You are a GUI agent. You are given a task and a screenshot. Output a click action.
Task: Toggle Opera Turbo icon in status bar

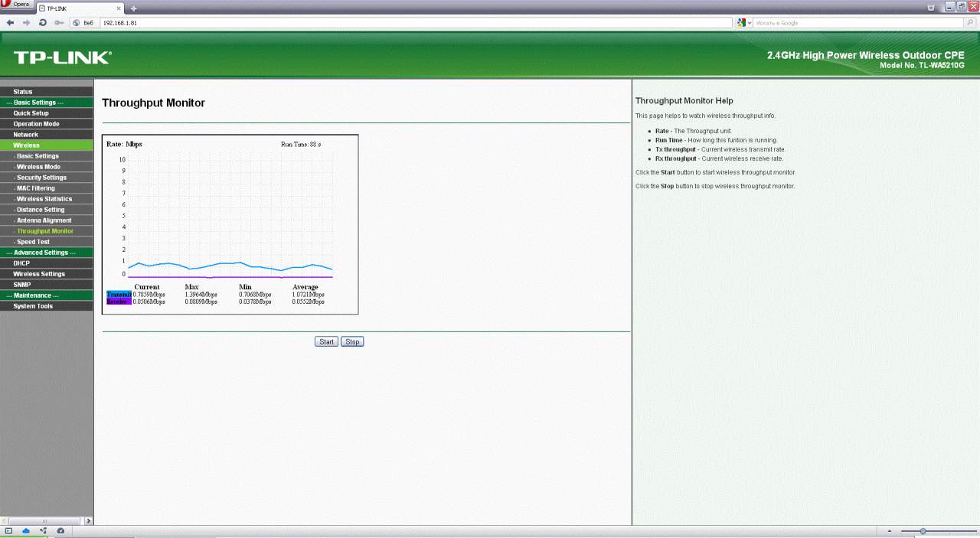tap(60, 530)
